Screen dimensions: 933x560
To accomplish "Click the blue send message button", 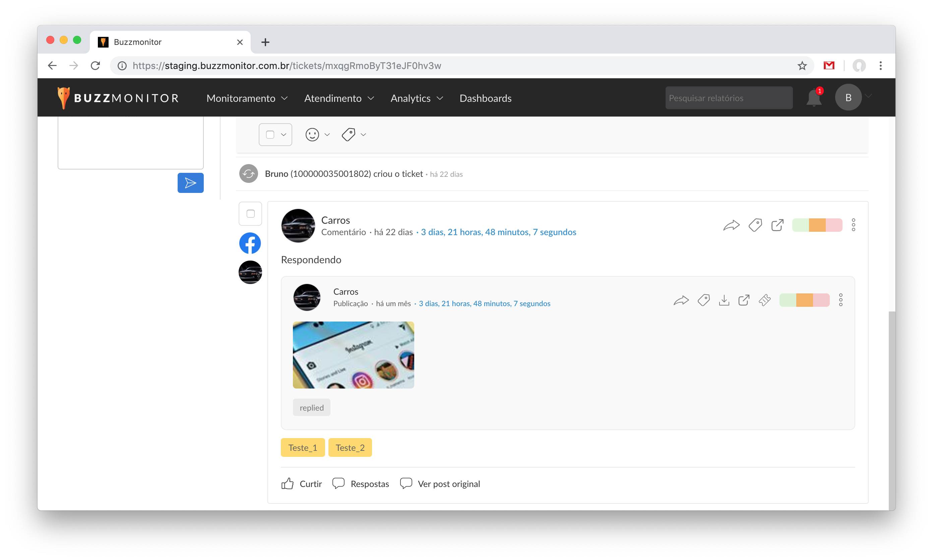I will [190, 183].
